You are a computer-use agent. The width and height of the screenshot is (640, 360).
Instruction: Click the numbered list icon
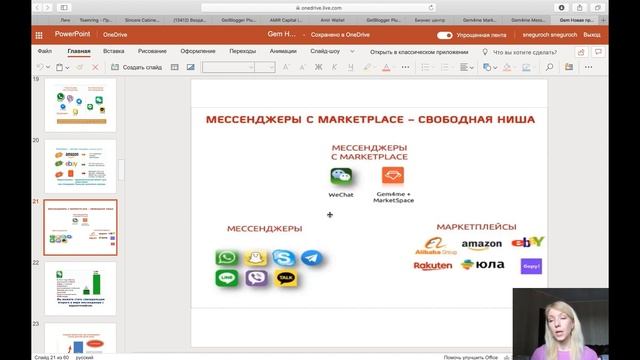coord(444,67)
